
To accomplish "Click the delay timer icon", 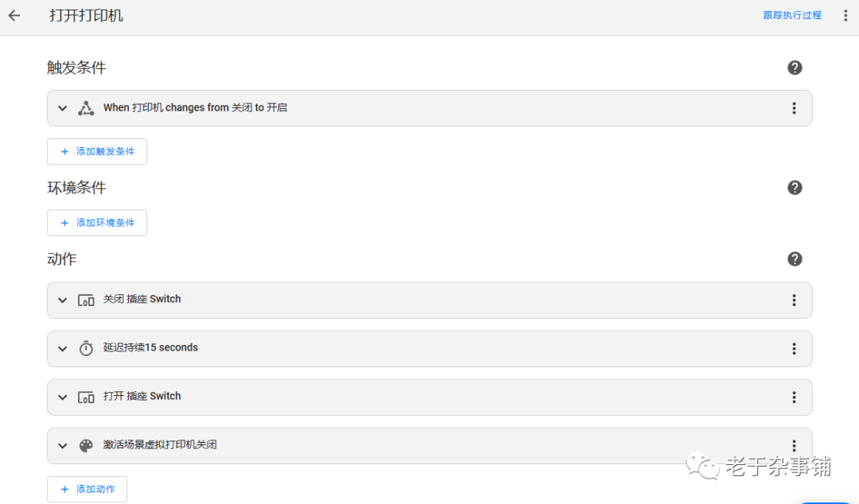I will (x=86, y=348).
